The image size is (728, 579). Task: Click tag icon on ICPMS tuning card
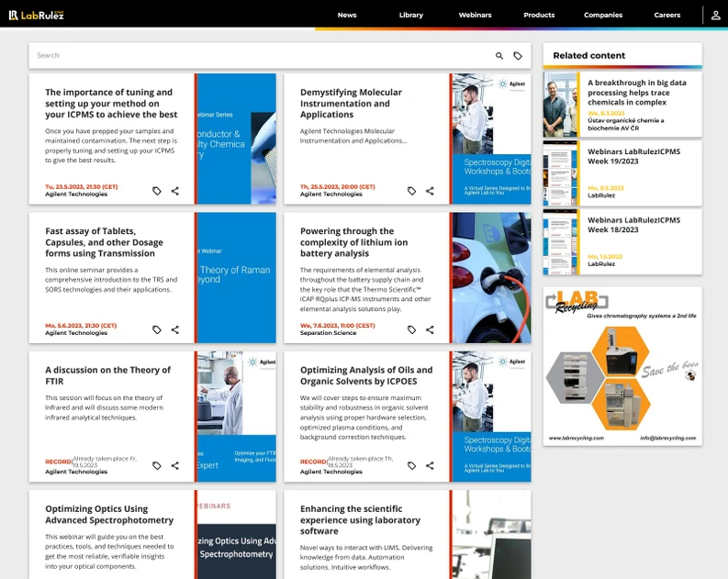(157, 191)
